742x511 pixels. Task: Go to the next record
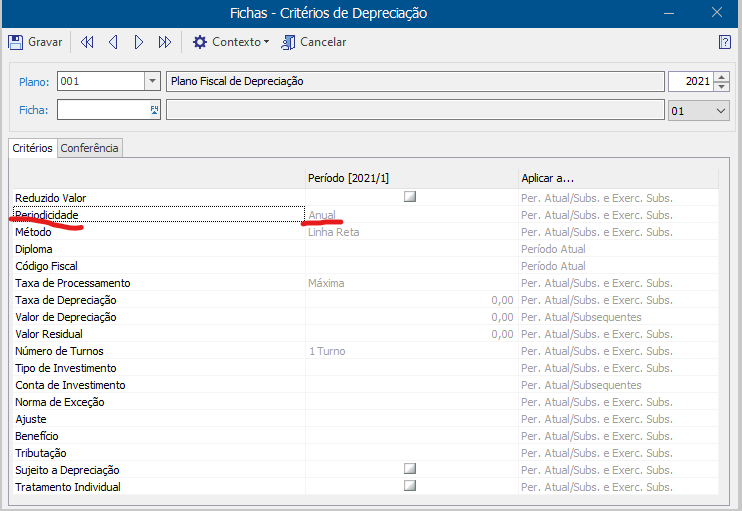[139, 42]
